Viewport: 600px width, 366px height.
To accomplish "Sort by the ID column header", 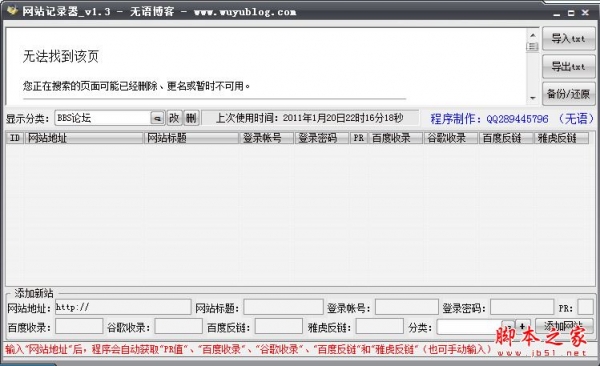I will click(x=15, y=138).
